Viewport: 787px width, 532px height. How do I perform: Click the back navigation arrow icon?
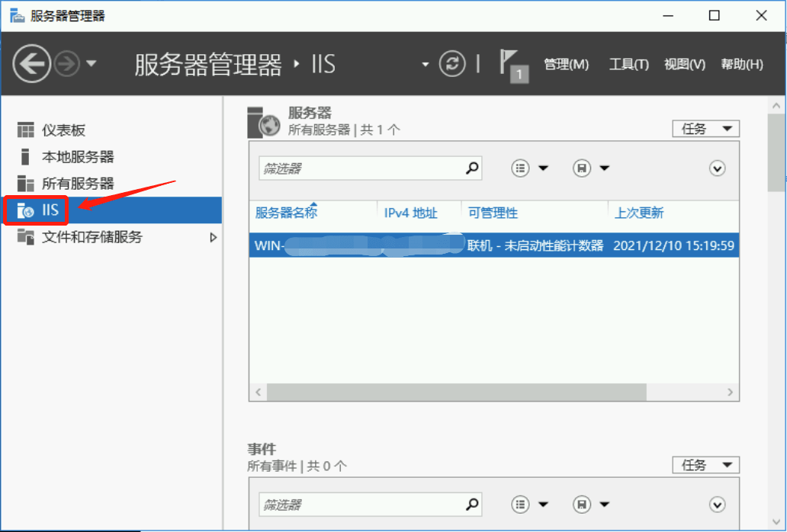pyautogui.click(x=32, y=64)
